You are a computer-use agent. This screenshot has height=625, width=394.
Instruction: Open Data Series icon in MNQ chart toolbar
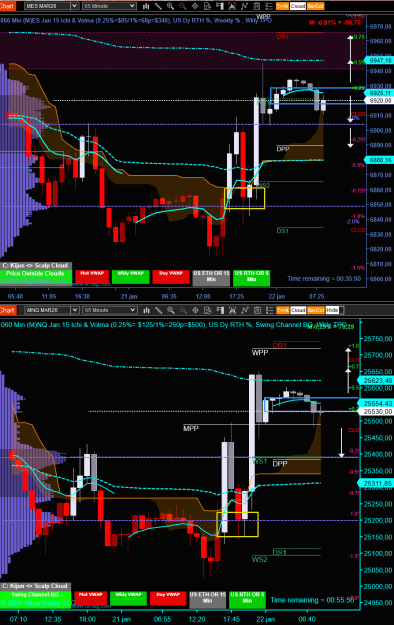(x=232, y=310)
